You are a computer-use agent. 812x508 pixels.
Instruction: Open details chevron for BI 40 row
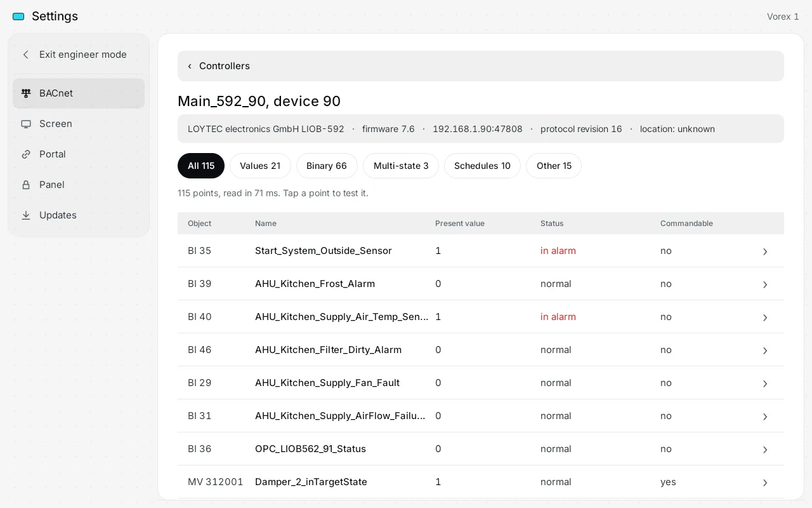[x=765, y=317]
